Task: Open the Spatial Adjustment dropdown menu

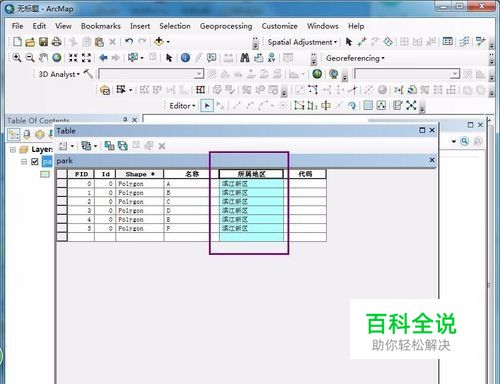Action: [x=302, y=42]
